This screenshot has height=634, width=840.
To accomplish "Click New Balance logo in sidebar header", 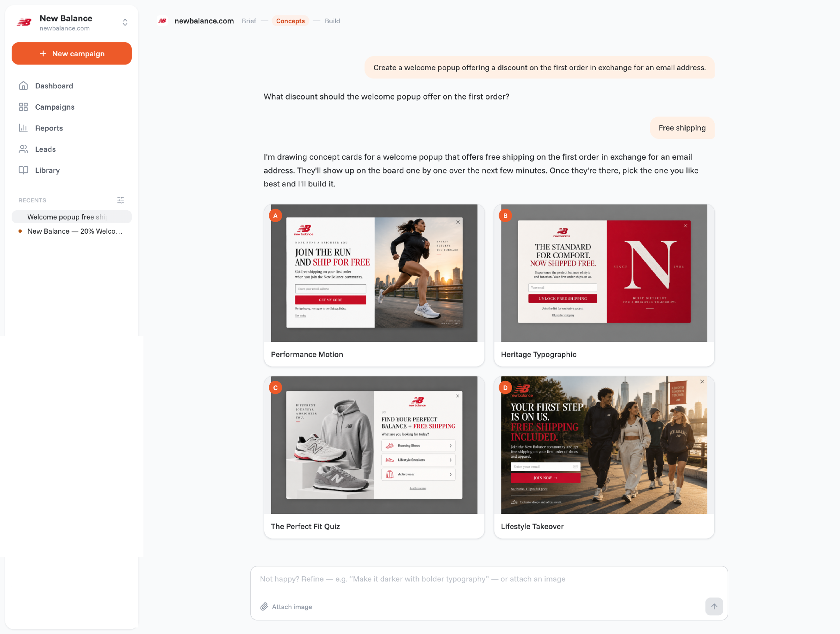I will [x=24, y=22].
